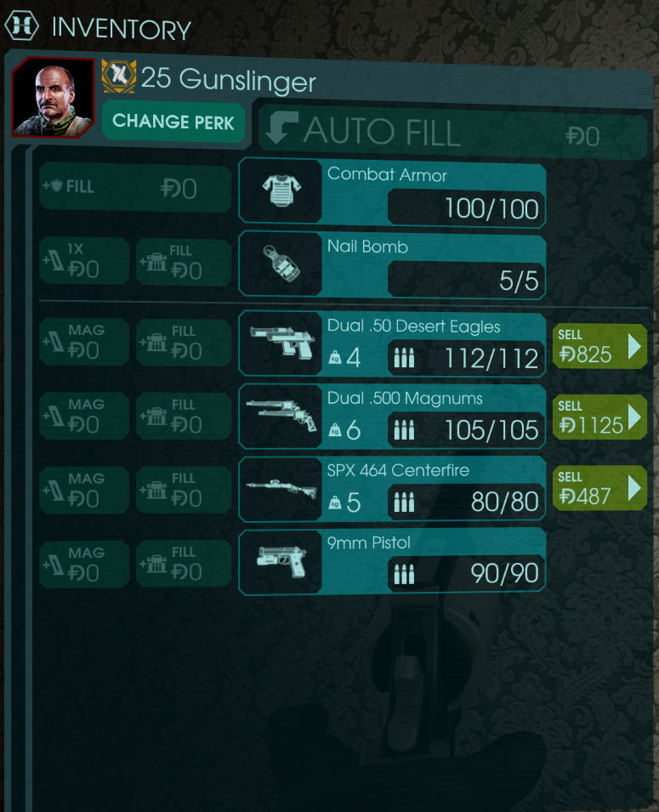Click the Auto Fill button
The width and height of the screenshot is (659, 812).
452,132
